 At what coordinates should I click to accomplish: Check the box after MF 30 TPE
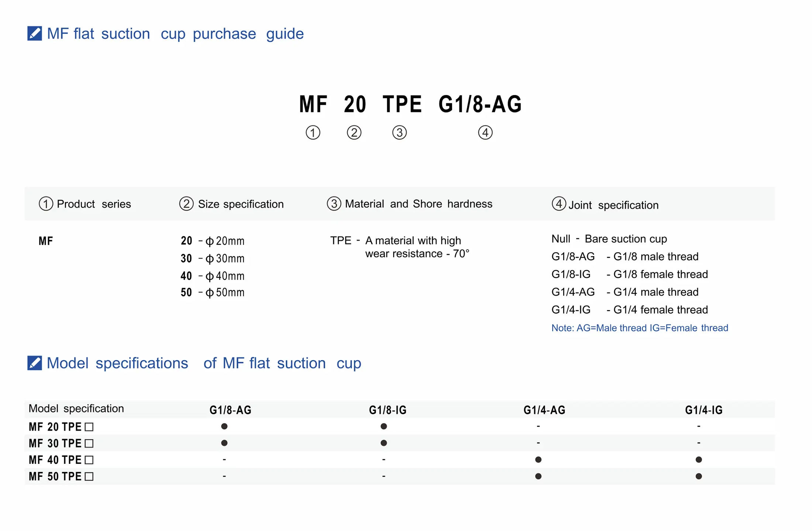[89, 443]
